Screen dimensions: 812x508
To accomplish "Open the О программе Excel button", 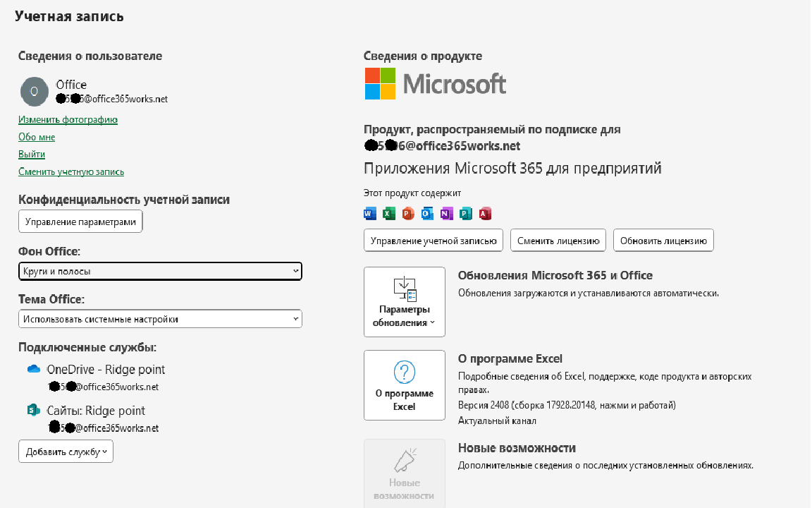I will 405,385.
